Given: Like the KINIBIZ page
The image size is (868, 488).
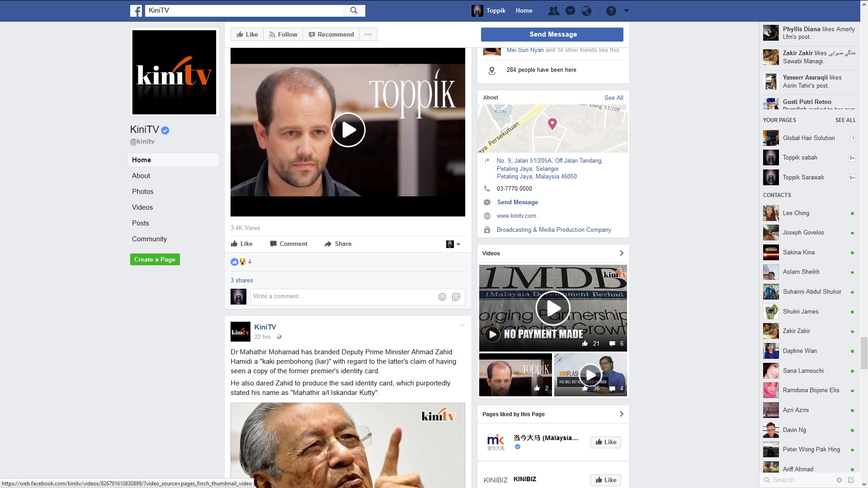Looking at the screenshot, I should click(606, 480).
